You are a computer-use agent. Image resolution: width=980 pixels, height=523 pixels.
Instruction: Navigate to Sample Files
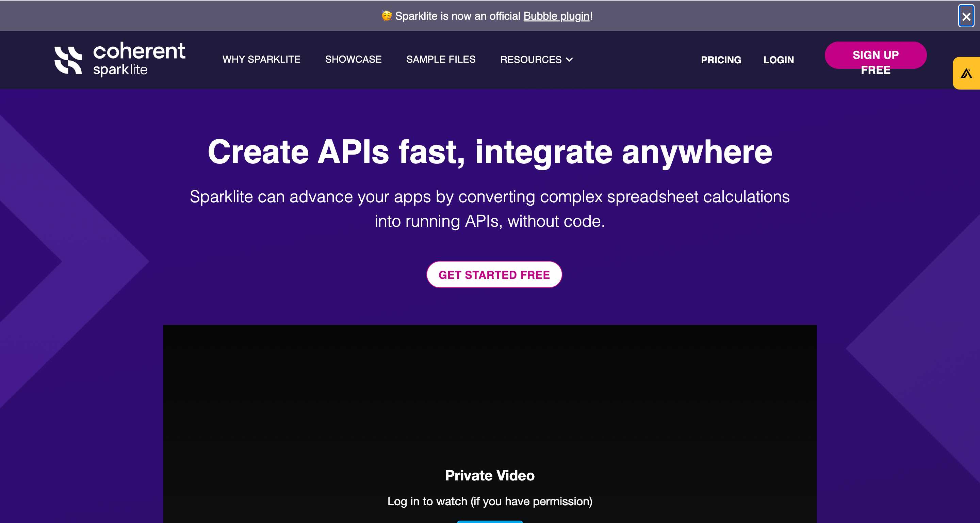click(441, 59)
